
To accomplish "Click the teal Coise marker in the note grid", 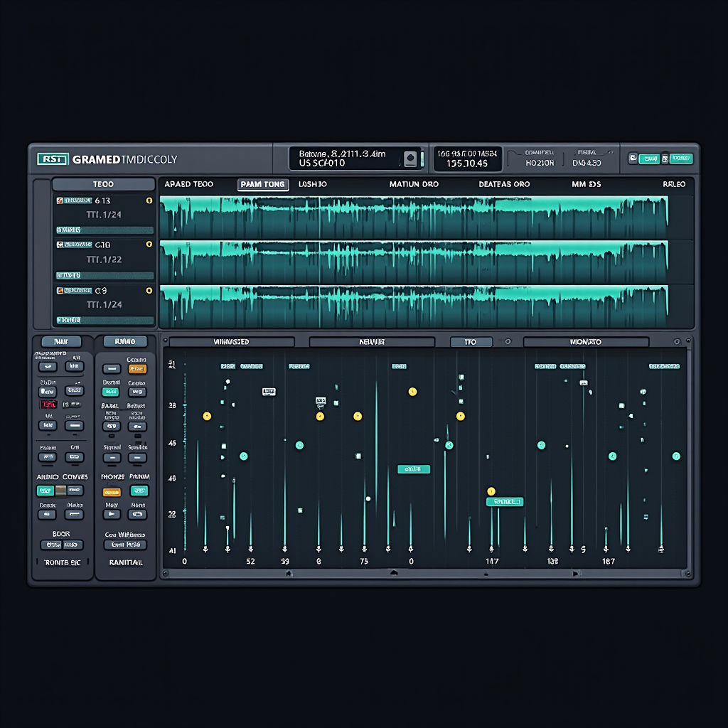I will coord(412,470).
